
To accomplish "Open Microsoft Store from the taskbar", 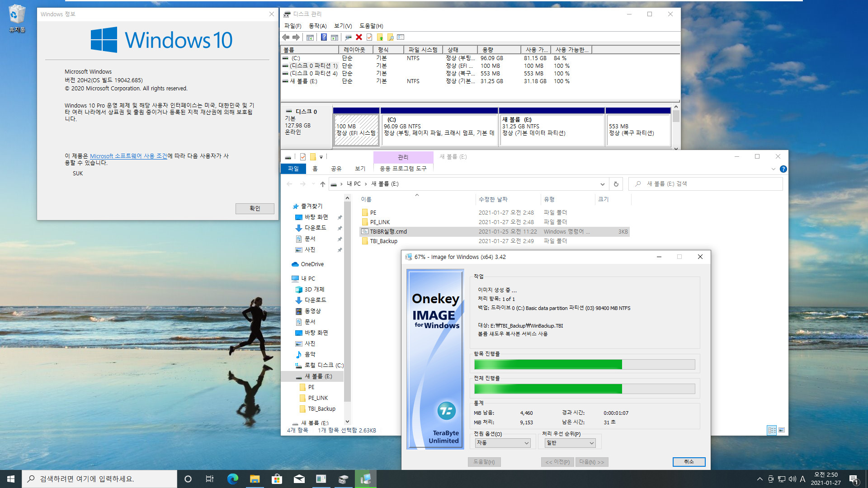I will point(277,479).
